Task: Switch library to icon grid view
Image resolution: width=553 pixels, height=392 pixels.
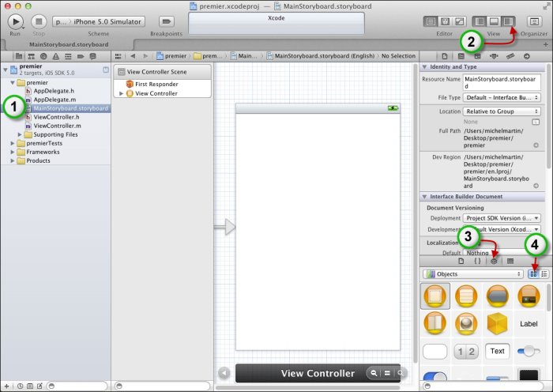Action: pos(533,273)
